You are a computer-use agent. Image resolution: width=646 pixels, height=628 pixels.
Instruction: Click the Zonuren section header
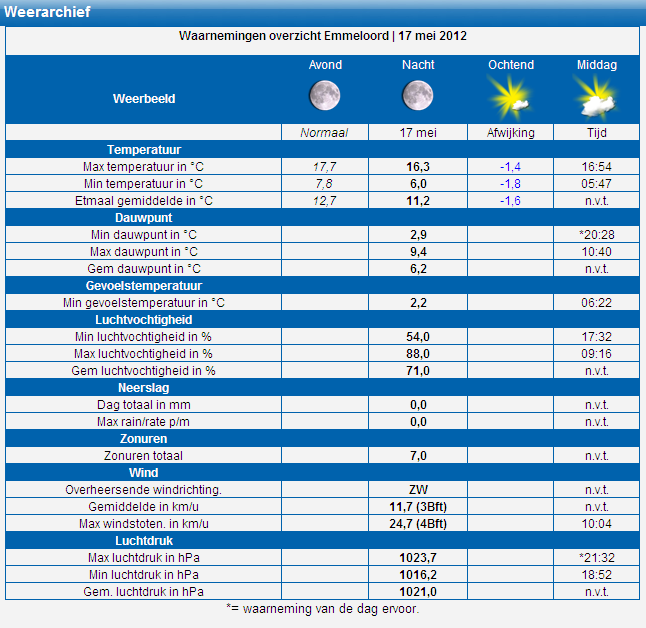[144, 439]
